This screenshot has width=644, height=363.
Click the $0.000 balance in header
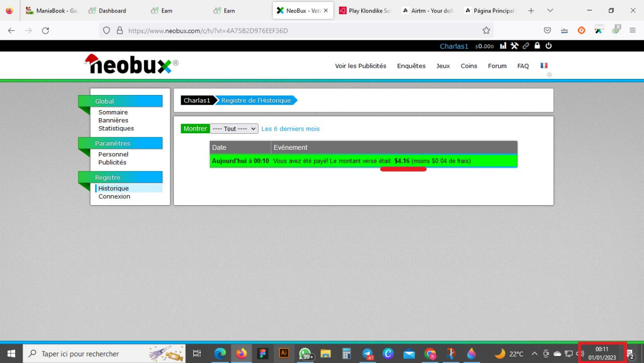(x=485, y=46)
